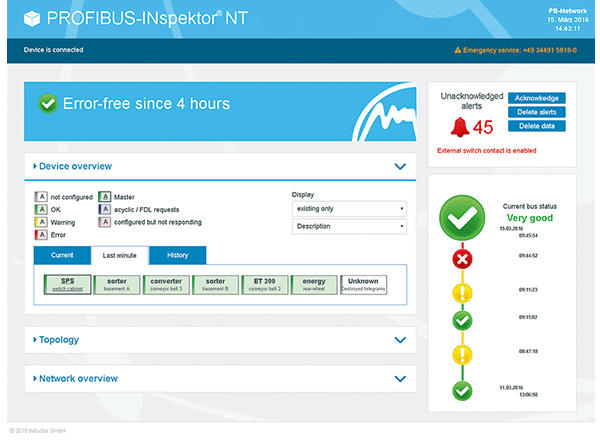Expand the Topology section chevron
The image size is (600, 440).
tap(401, 340)
